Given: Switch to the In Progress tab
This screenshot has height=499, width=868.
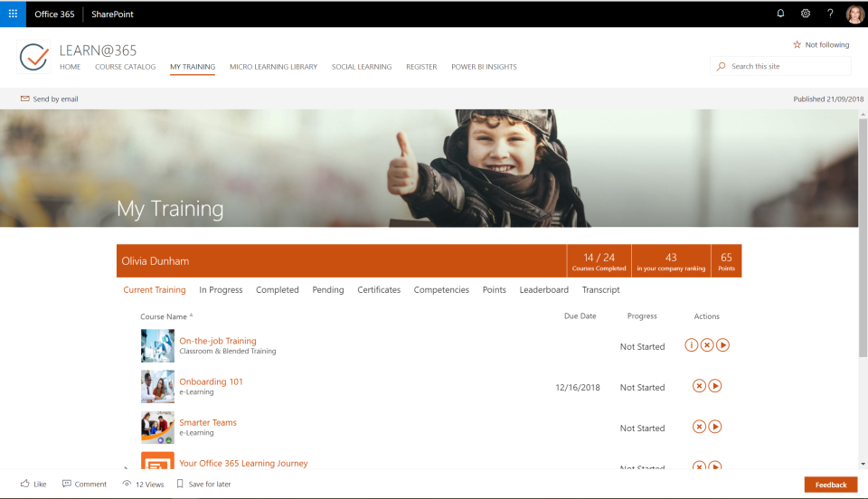Looking at the screenshot, I should pos(221,290).
